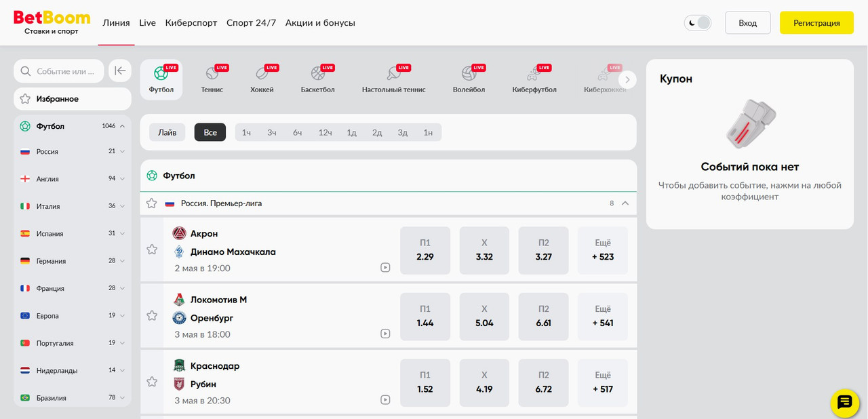Filter events within 12ч

[x=325, y=132]
